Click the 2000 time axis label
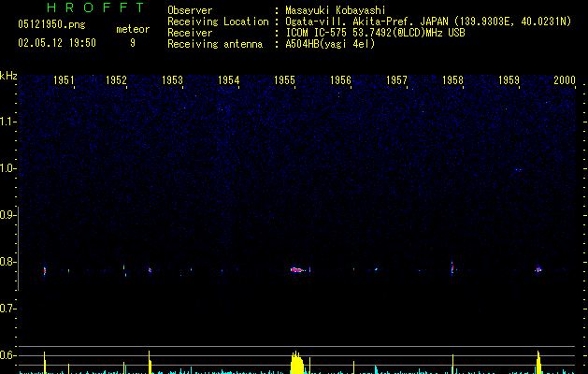588x374 pixels. [x=565, y=79]
